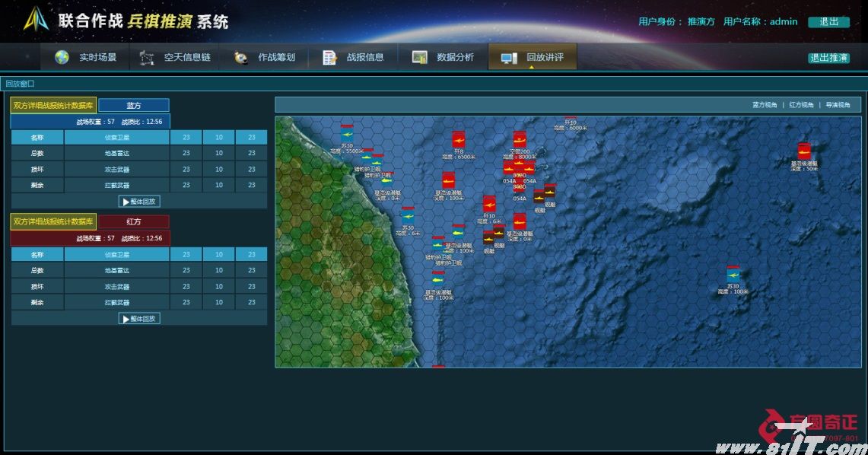The image size is (868, 455).
Task: Switch map to 红方视角
Action: pos(801,105)
